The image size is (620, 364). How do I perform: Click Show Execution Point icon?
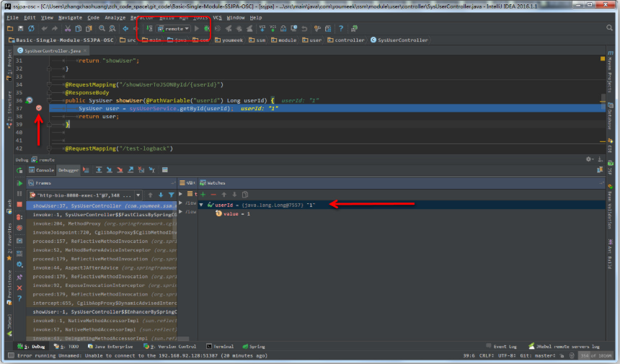pos(87,170)
